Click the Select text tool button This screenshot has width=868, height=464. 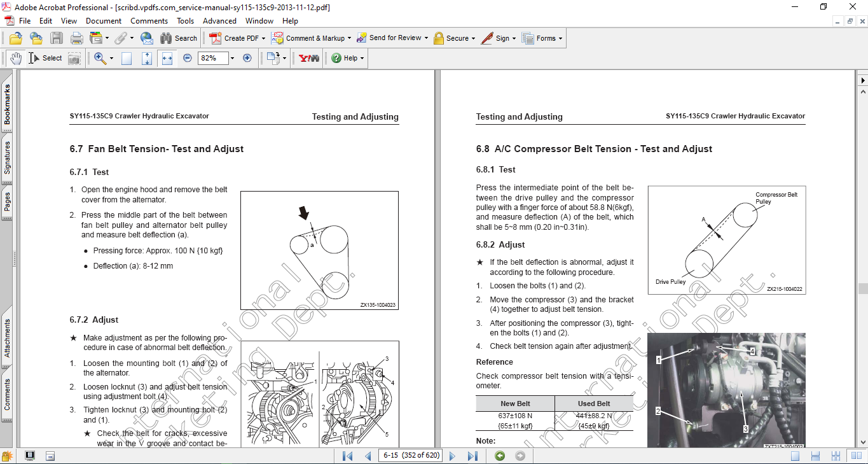click(45, 58)
